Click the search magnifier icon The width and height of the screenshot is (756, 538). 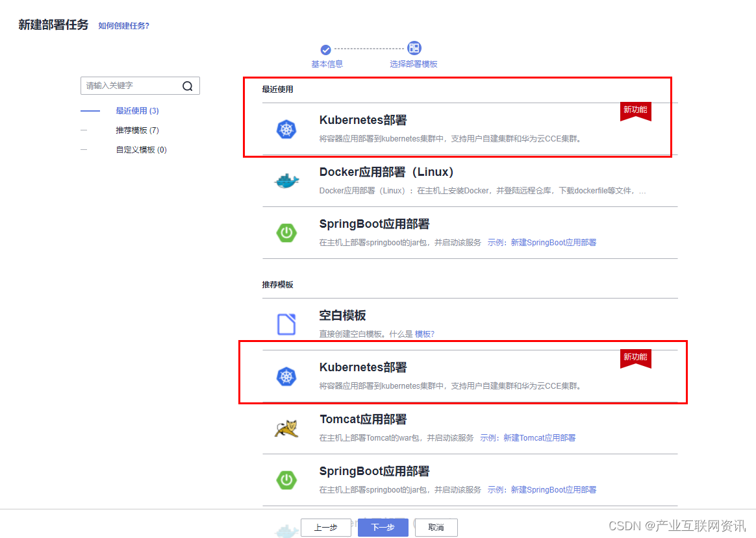click(x=188, y=86)
